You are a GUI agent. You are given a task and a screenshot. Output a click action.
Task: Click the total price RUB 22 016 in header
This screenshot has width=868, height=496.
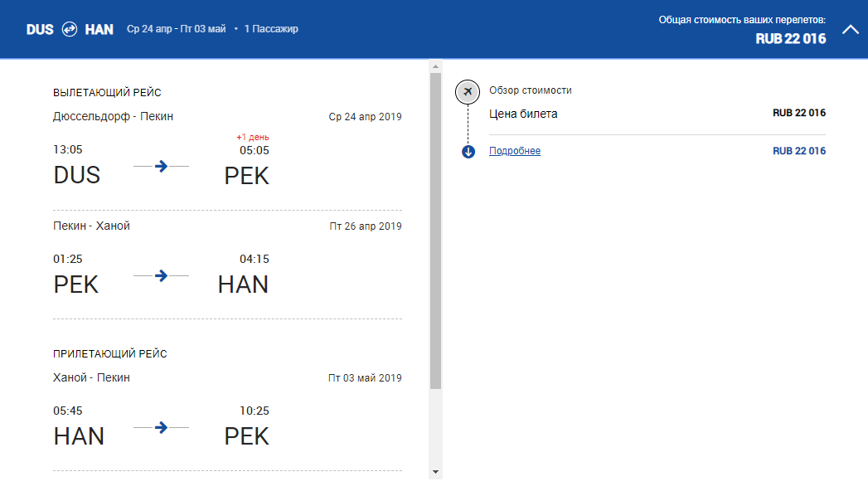791,38
